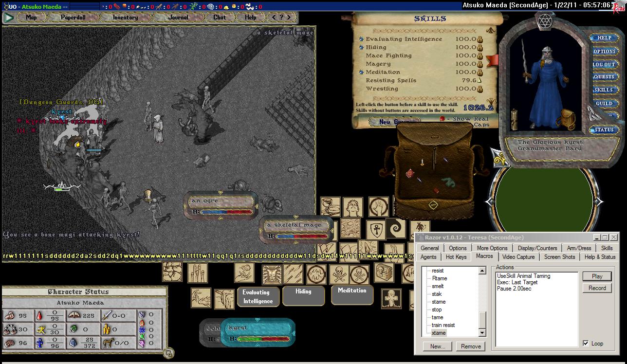
Task: Click the chalice spell icon
Action: pos(330,207)
